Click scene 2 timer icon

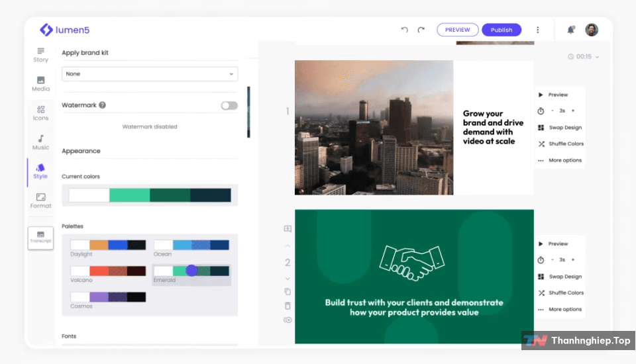[x=541, y=260]
